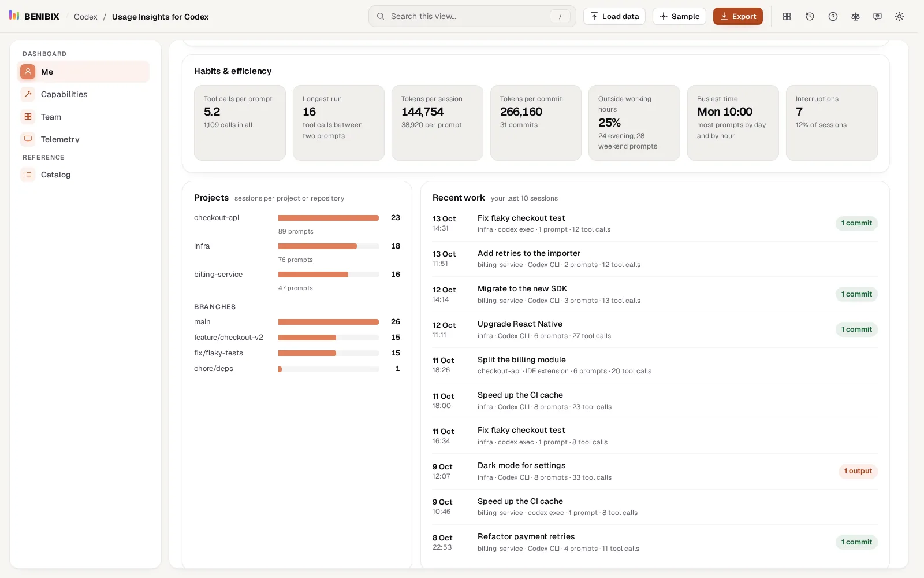Image resolution: width=924 pixels, height=578 pixels.
Task: Click 'Speed up the CI cache' on 9 Oct
Action: (x=520, y=501)
